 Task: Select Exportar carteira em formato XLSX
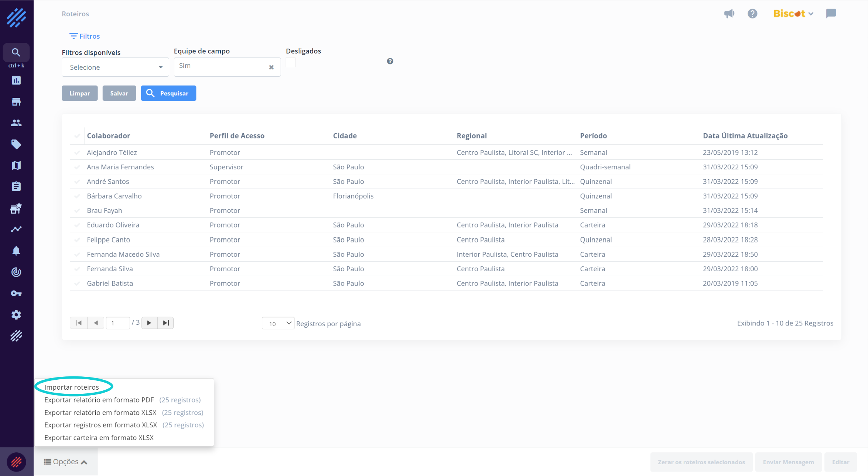tap(99, 438)
